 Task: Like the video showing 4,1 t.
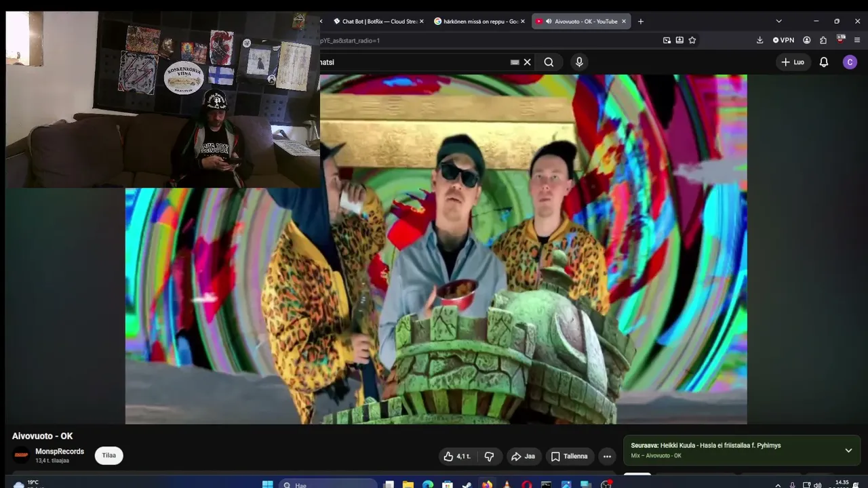click(457, 457)
